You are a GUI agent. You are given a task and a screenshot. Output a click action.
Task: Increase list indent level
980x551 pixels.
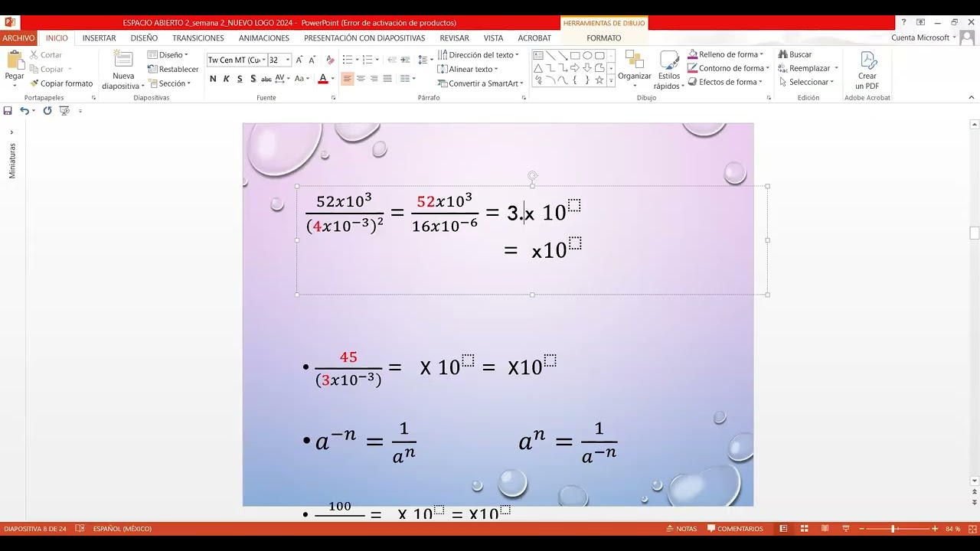click(405, 60)
